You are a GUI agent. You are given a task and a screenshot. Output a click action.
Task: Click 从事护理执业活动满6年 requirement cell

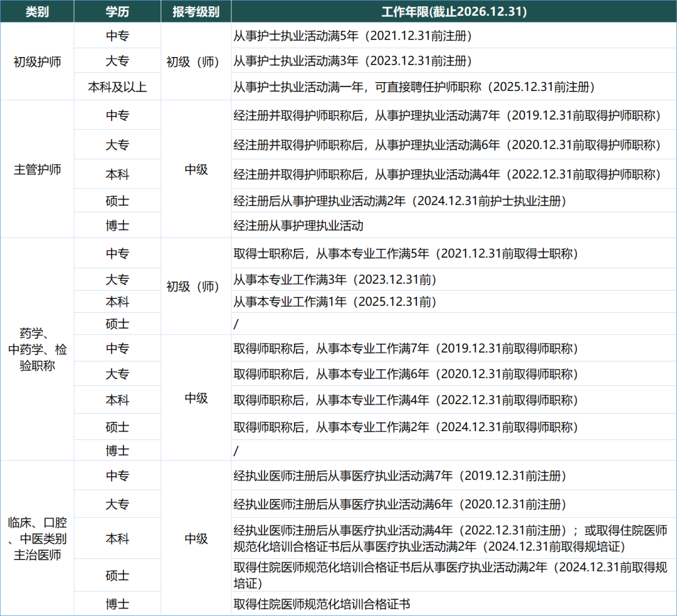pyautogui.click(x=454, y=145)
